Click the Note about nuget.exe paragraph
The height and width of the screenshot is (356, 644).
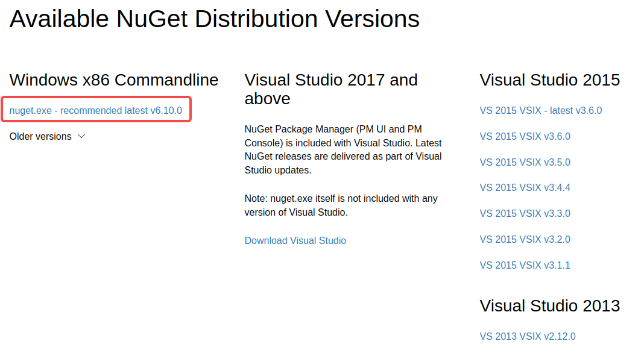[341, 205]
